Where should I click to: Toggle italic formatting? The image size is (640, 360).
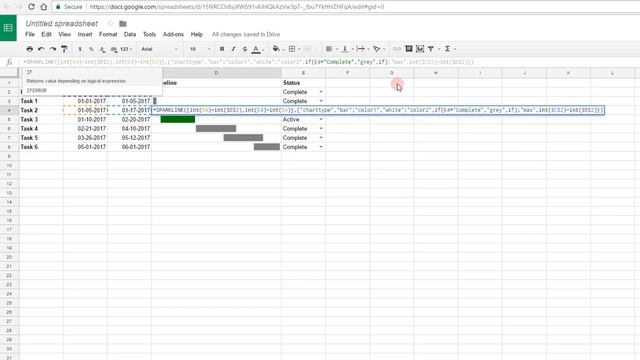pyautogui.click(x=233, y=49)
